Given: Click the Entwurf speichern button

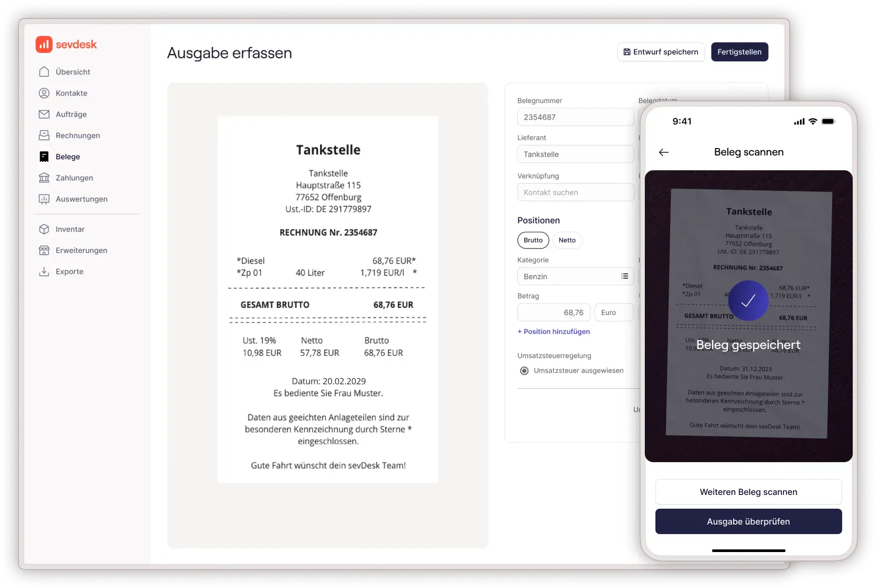Looking at the screenshot, I should pyautogui.click(x=661, y=52).
